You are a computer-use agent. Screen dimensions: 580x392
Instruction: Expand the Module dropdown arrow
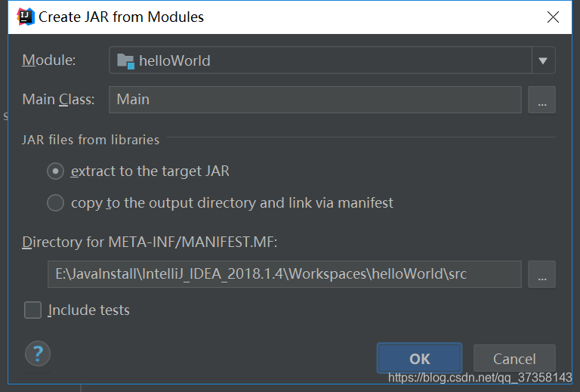coord(543,60)
